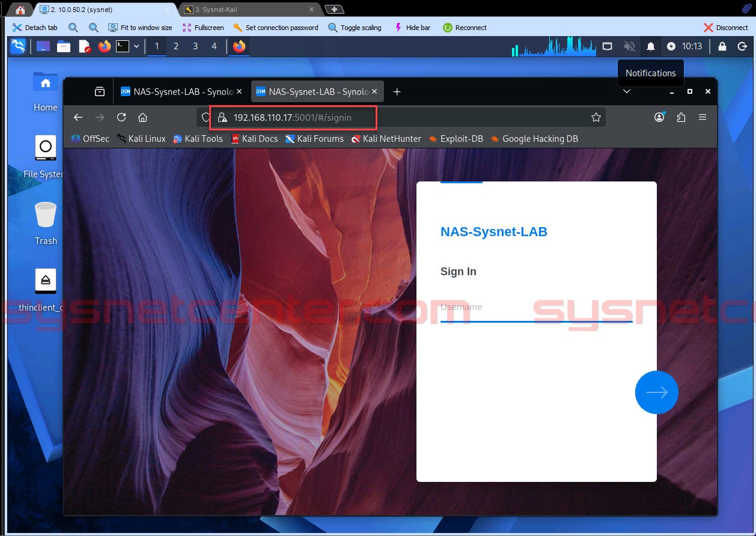The width and height of the screenshot is (756, 536).
Task: Click the network connection tray icon
Action: [608, 46]
